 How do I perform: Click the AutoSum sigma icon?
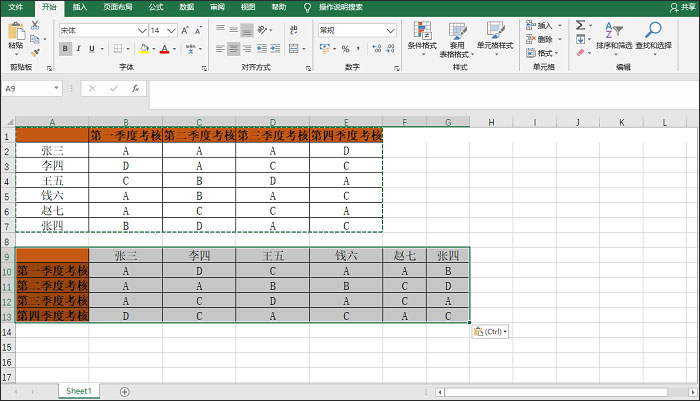[580, 25]
